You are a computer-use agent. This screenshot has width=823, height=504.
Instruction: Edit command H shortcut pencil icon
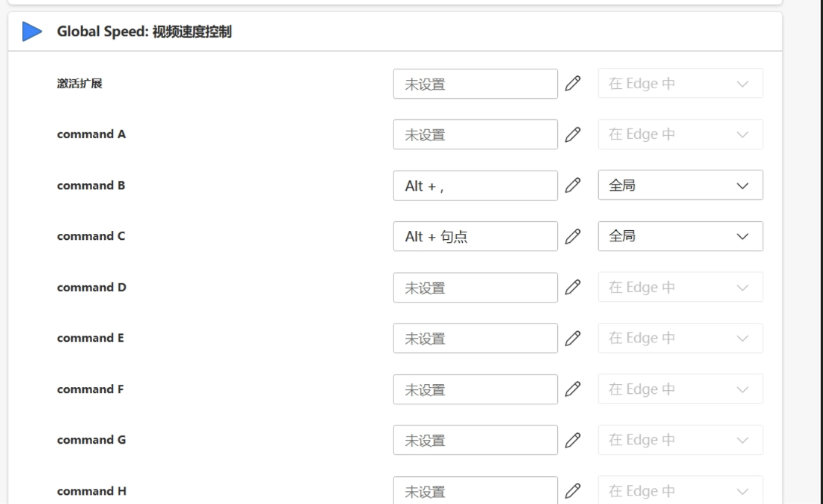click(572, 491)
